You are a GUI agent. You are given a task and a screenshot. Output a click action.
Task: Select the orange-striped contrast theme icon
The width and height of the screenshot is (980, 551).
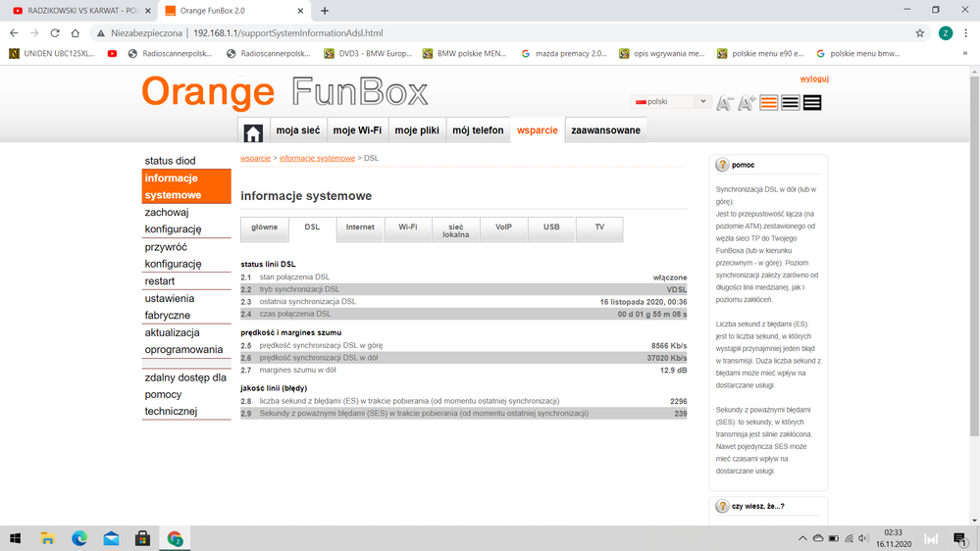point(769,103)
